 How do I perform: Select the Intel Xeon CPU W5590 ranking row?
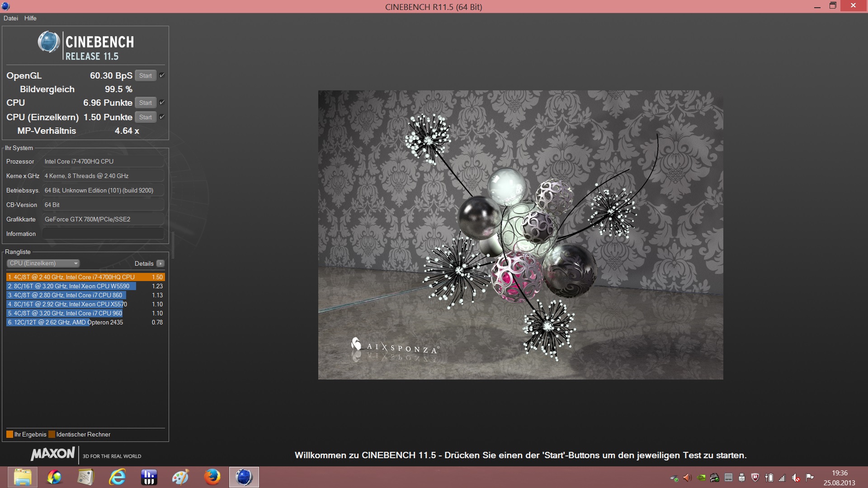pyautogui.click(x=85, y=286)
